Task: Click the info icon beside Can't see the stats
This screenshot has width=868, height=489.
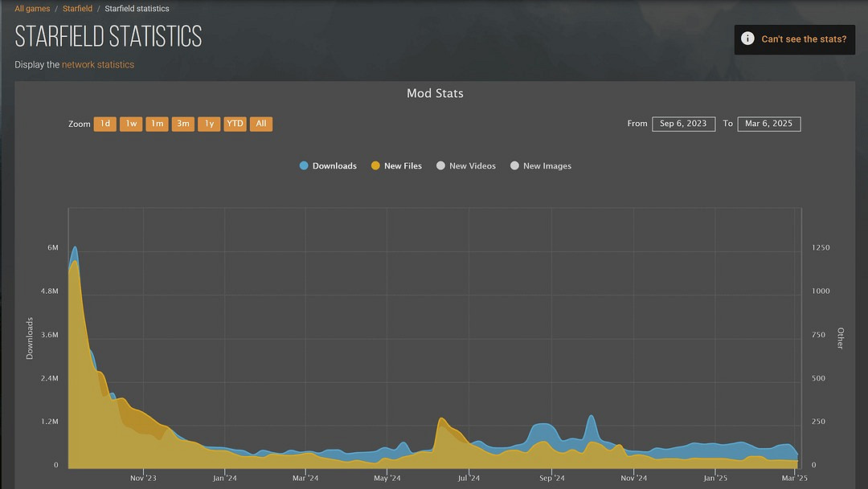Action: pyautogui.click(x=747, y=39)
